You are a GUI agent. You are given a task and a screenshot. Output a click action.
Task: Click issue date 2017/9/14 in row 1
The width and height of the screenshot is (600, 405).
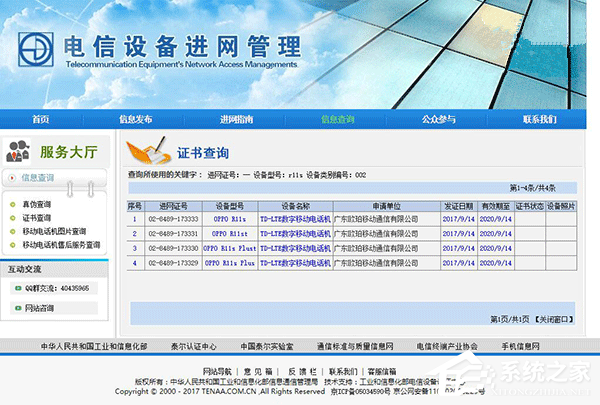click(458, 219)
